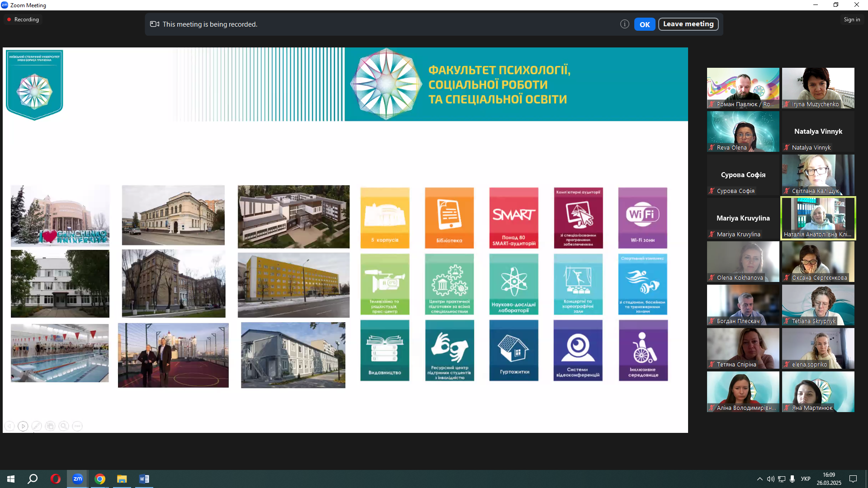Open more options in slideshow controls

click(77, 426)
